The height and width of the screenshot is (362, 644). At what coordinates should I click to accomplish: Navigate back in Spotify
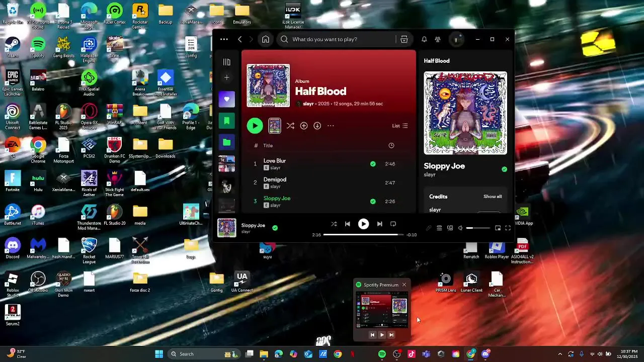240,39
